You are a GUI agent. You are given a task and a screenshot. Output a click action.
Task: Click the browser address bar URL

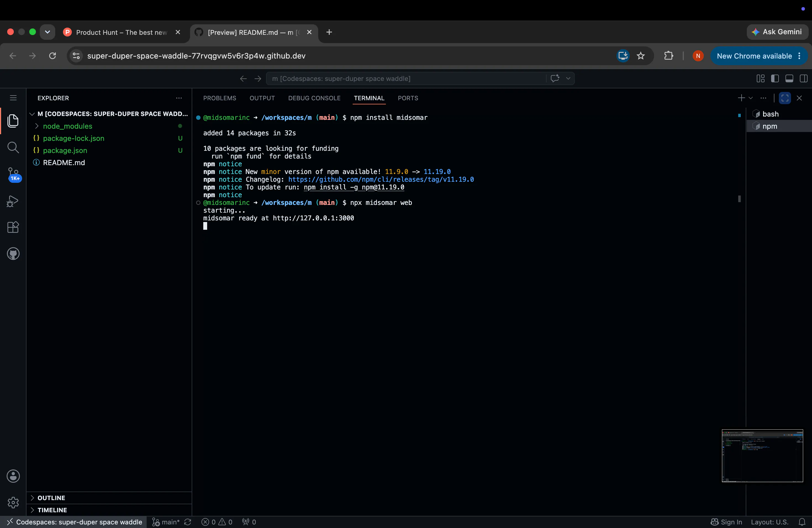(x=196, y=56)
